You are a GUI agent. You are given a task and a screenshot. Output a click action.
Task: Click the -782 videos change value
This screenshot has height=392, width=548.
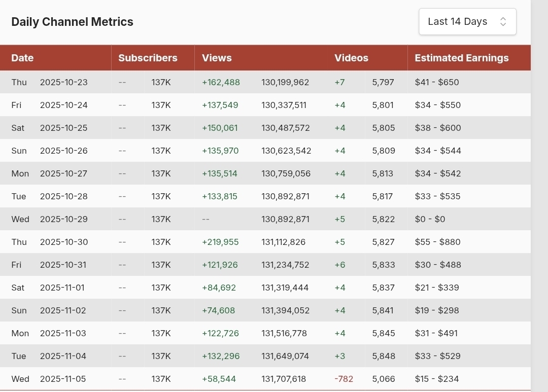click(x=344, y=379)
